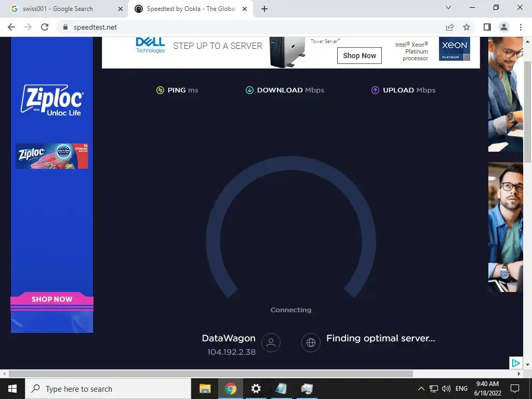
Task: Click the notepad-style taskbar app icon
Action: [x=281, y=389]
